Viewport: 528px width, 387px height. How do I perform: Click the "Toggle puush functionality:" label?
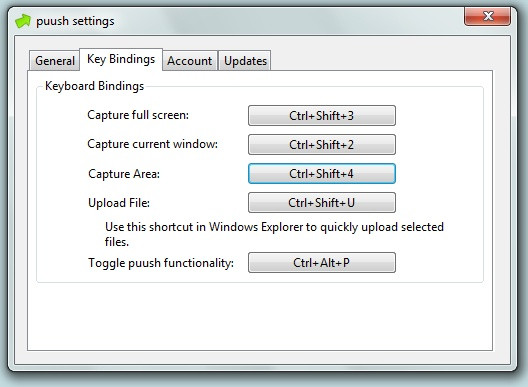(161, 263)
